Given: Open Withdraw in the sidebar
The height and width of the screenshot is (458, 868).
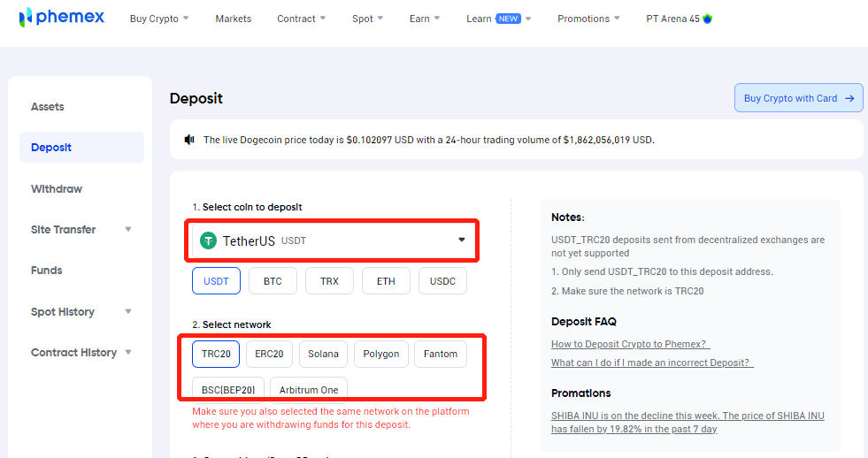Looking at the screenshot, I should pyautogui.click(x=57, y=189).
